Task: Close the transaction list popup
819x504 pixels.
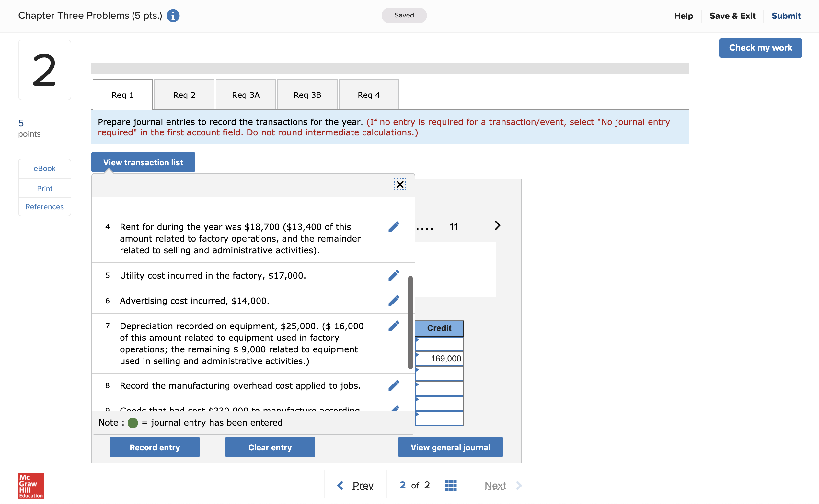Action: [x=400, y=184]
